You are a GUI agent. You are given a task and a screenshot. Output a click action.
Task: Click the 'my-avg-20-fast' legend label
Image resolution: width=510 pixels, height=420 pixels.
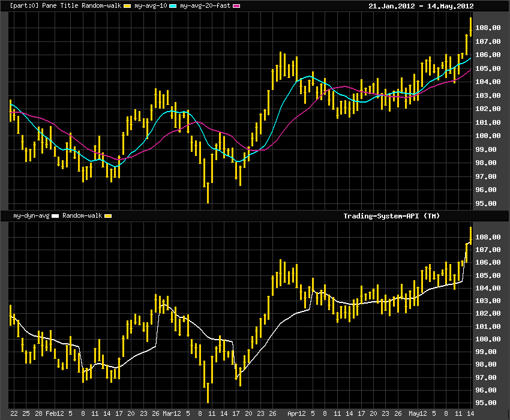click(x=205, y=5)
